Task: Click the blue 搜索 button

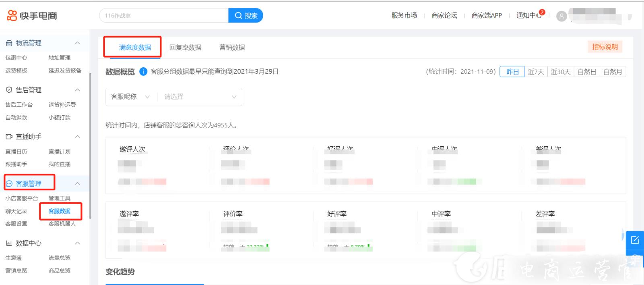Action: [x=246, y=16]
